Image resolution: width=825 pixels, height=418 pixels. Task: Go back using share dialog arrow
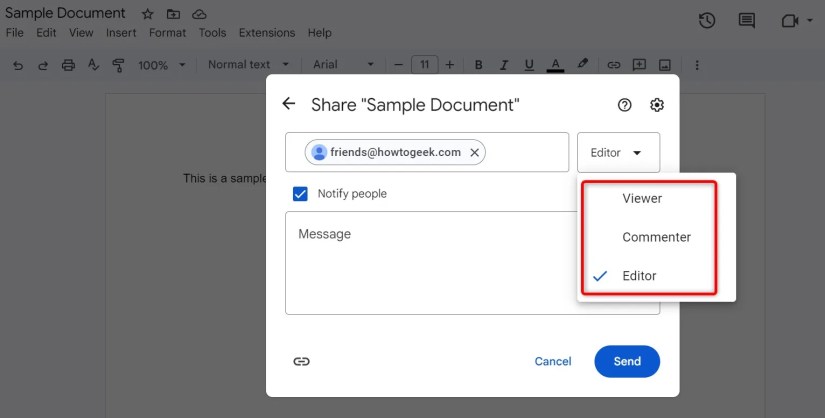click(x=289, y=104)
